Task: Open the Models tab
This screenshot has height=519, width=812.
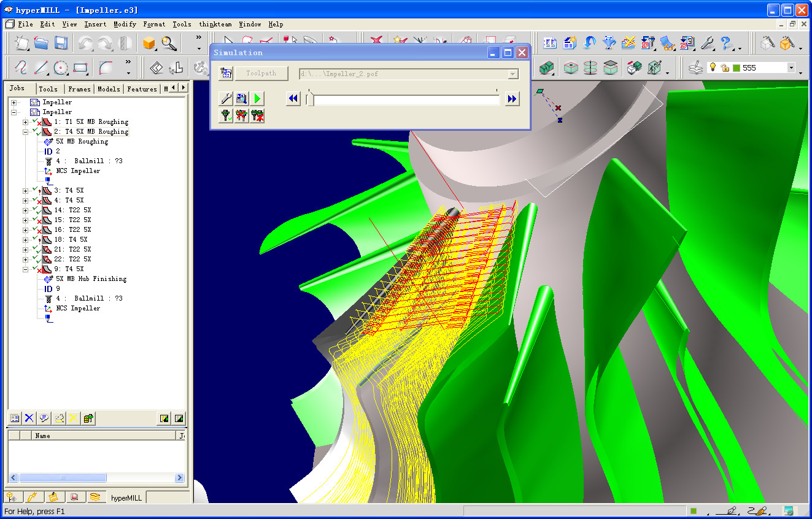Action: point(109,89)
